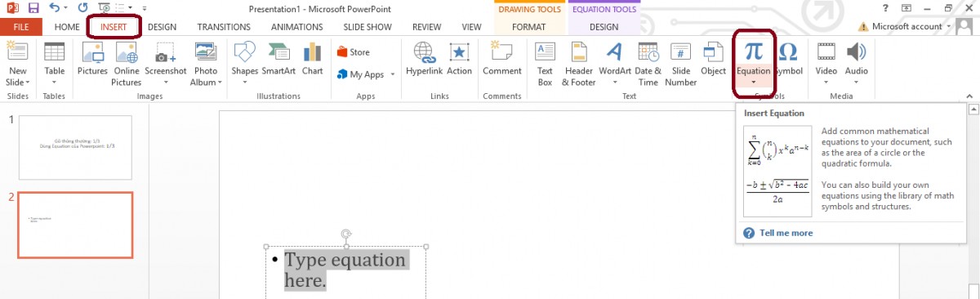The width and height of the screenshot is (980, 299).
Task: Click the Undo arrow icon
Action: 55,8
